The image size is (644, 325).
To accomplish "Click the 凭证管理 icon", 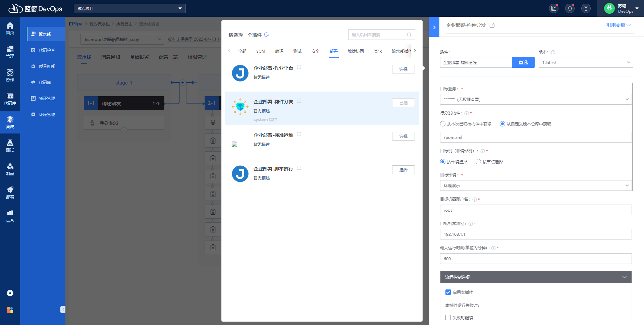I will [44, 98].
